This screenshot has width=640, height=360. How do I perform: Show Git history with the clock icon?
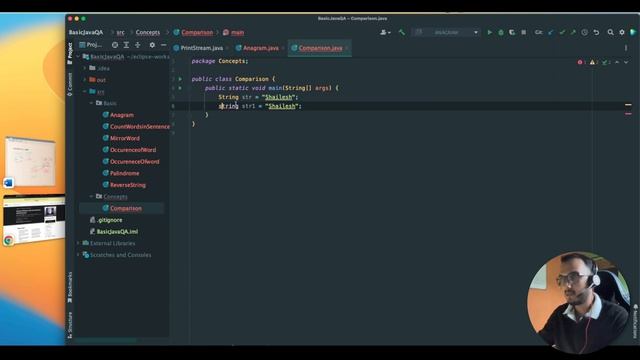(584, 32)
